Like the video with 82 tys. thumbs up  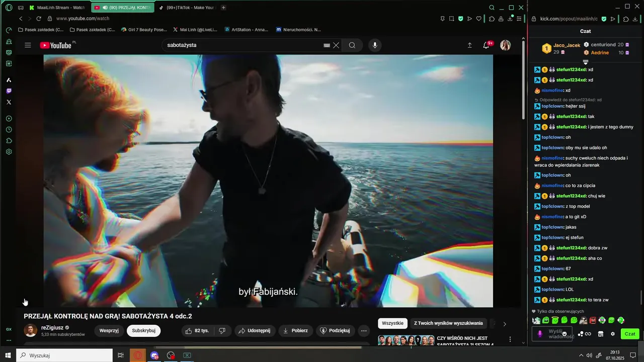point(197,331)
